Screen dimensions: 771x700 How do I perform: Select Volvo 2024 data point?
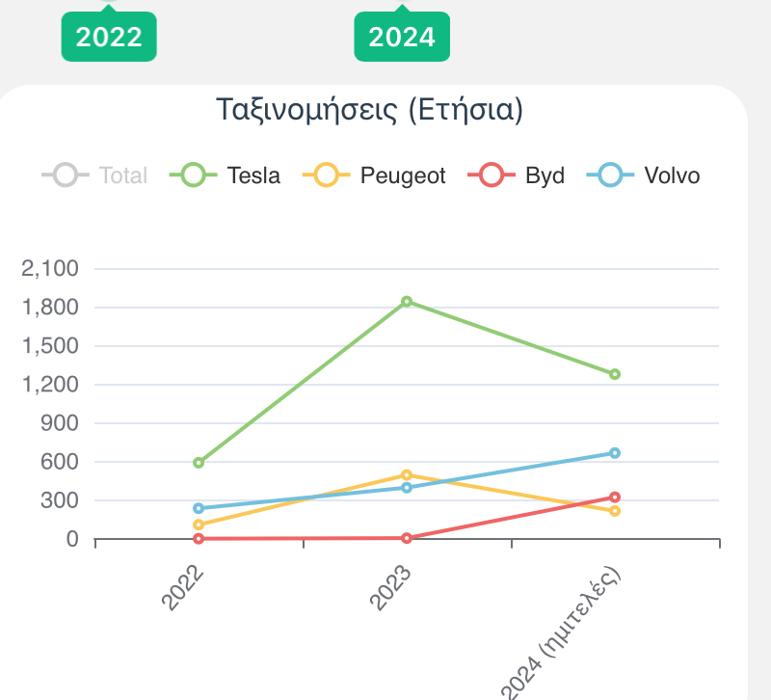click(x=615, y=453)
